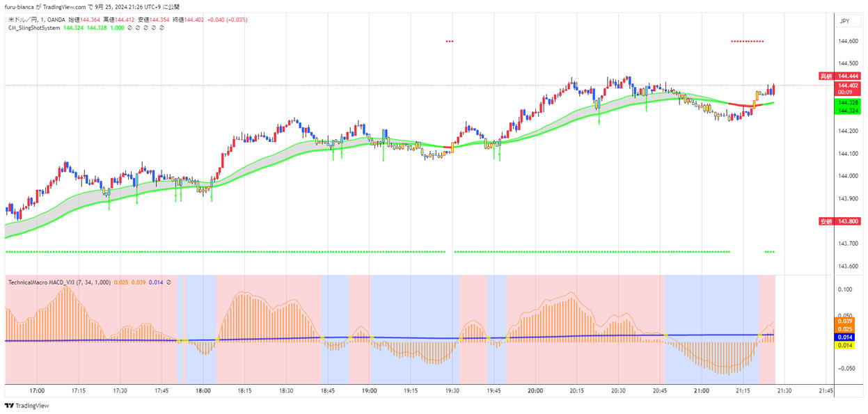The height and width of the screenshot is (414, 868).
Task: Click the CM_SlingShotSystem indicator name
Action: point(33,29)
